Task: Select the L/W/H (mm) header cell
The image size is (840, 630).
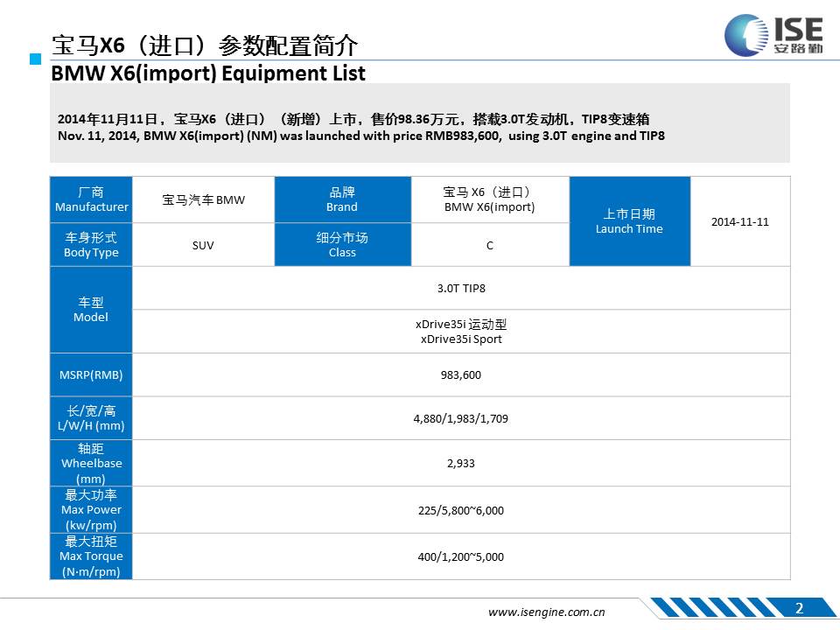Action: point(91,418)
